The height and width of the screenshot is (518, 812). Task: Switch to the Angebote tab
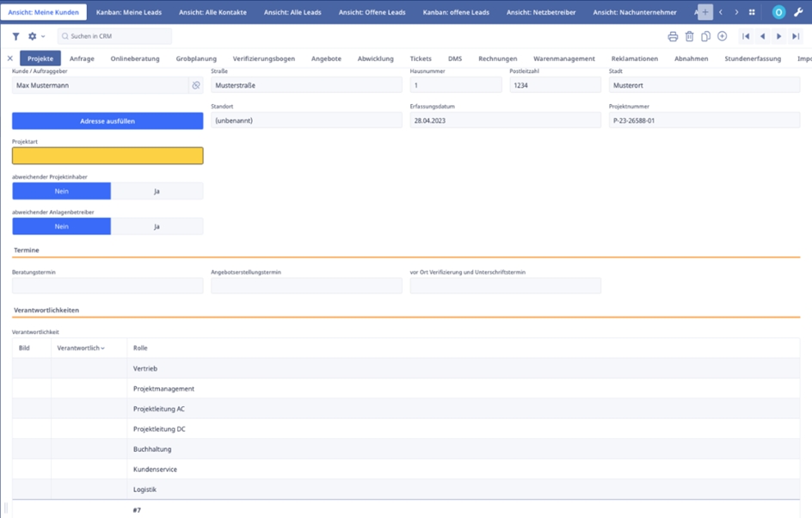coord(326,59)
